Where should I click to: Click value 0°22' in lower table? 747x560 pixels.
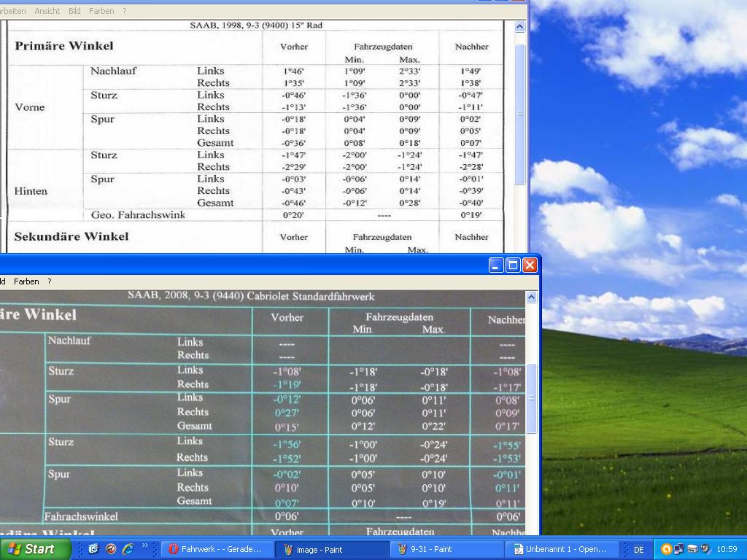[433, 426]
